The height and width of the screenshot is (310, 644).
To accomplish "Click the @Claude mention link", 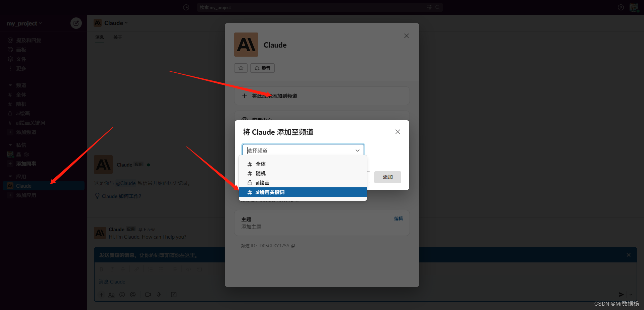I will tap(125, 183).
